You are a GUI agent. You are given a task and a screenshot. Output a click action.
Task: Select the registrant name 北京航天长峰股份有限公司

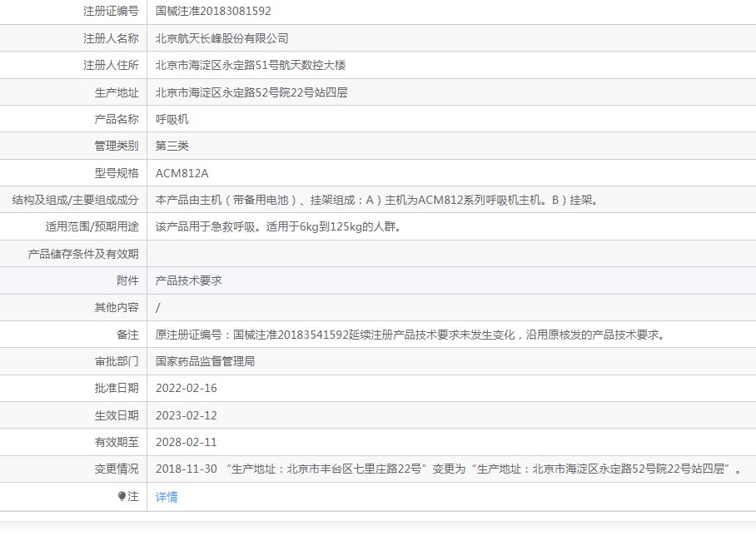click(221, 38)
